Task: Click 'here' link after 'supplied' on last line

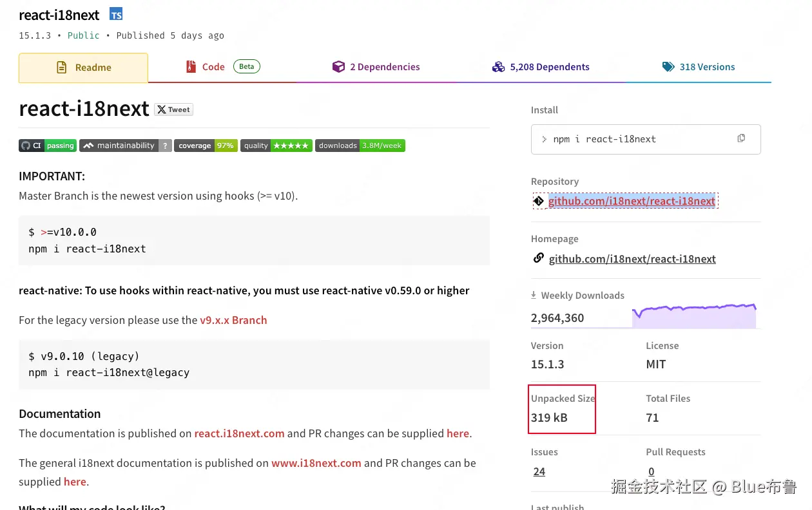Action: pyautogui.click(x=75, y=482)
